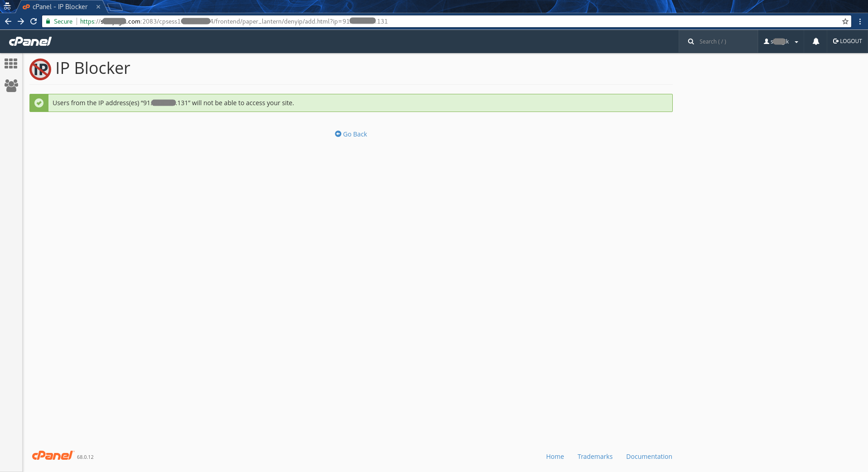
Task: Click the browser forward arrow
Action: coord(21,21)
